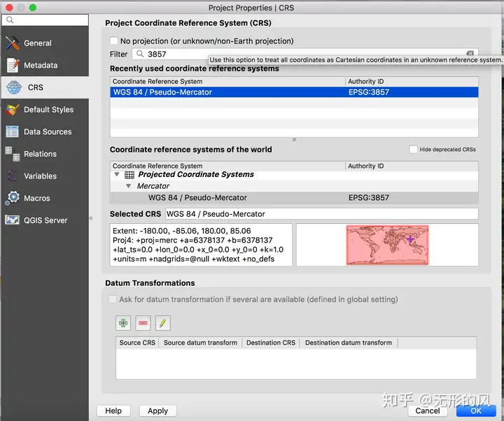Click Coordinate Reference System header in world list
Screen dimensions: 504x421
(x=157, y=166)
